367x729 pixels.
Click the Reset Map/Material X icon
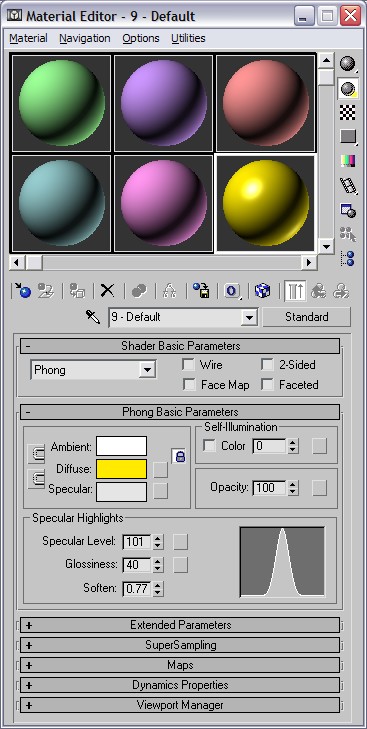[107, 291]
